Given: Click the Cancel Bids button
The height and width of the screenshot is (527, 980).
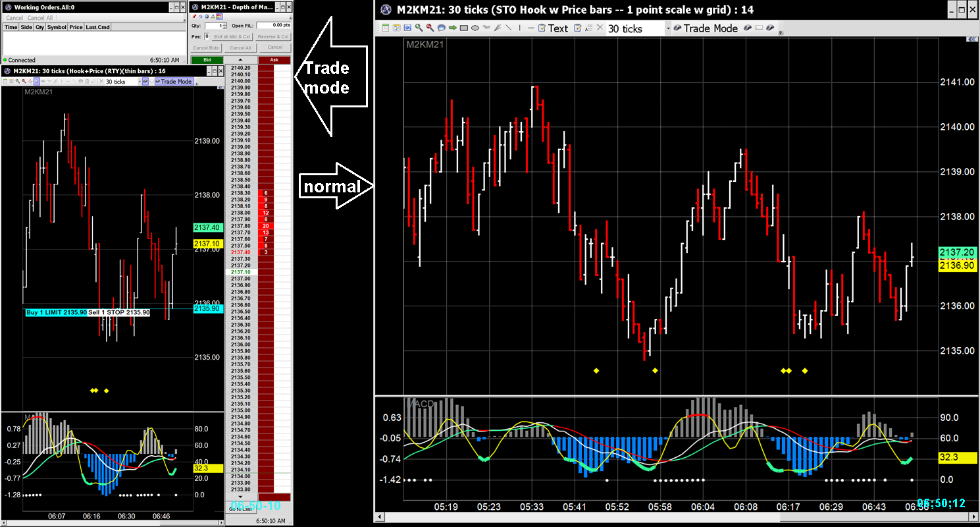Looking at the screenshot, I should tap(206, 48).
